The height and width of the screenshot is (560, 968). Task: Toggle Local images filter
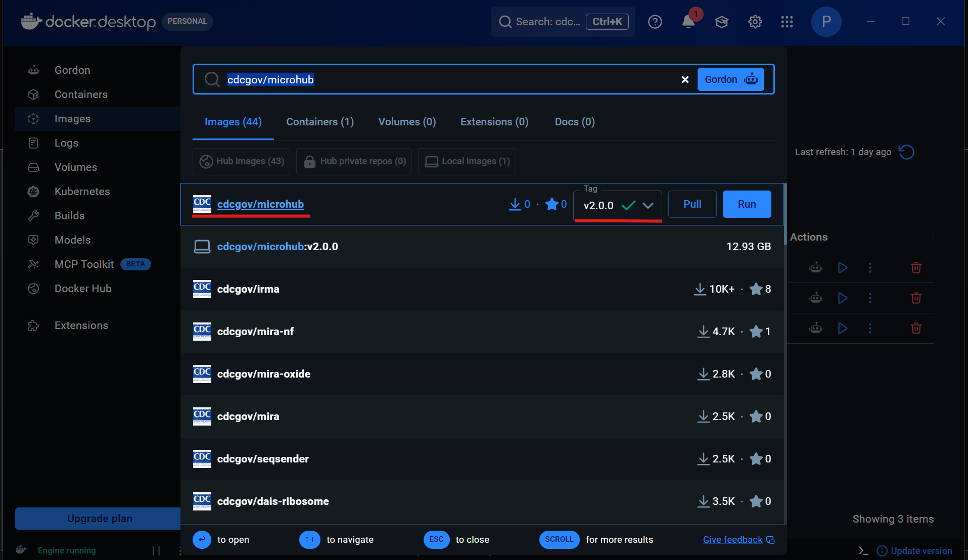(467, 161)
